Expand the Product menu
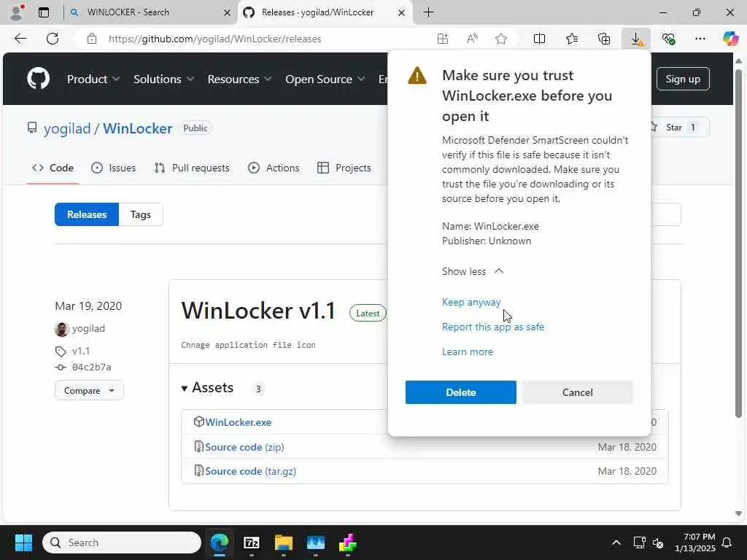Screen dimensions: 747x560 [x=93, y=79]
